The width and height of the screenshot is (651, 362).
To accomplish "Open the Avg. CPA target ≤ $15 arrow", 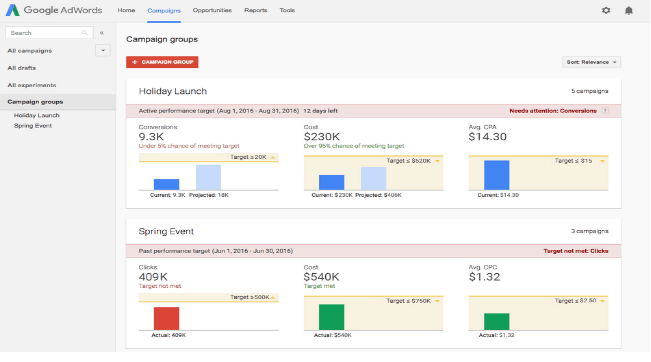I will click(602, 161).
